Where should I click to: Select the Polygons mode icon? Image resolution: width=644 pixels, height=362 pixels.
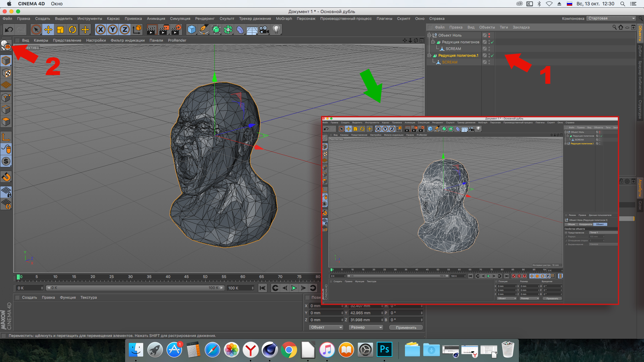click(6, 122)
